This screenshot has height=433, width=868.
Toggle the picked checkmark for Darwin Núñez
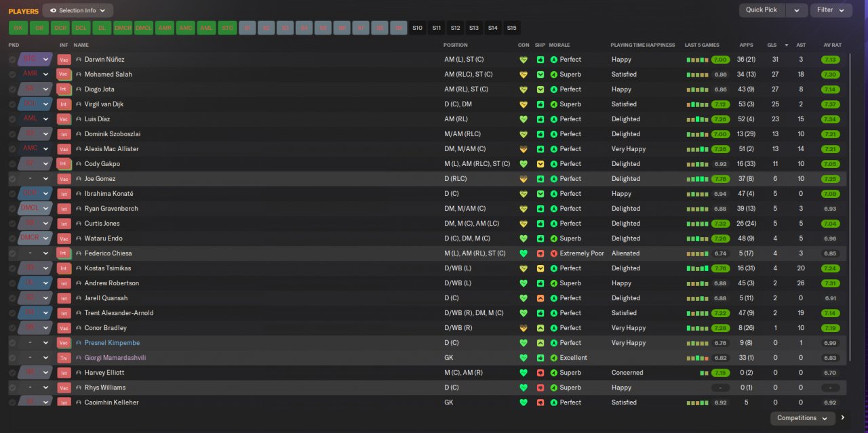[12, 60]
